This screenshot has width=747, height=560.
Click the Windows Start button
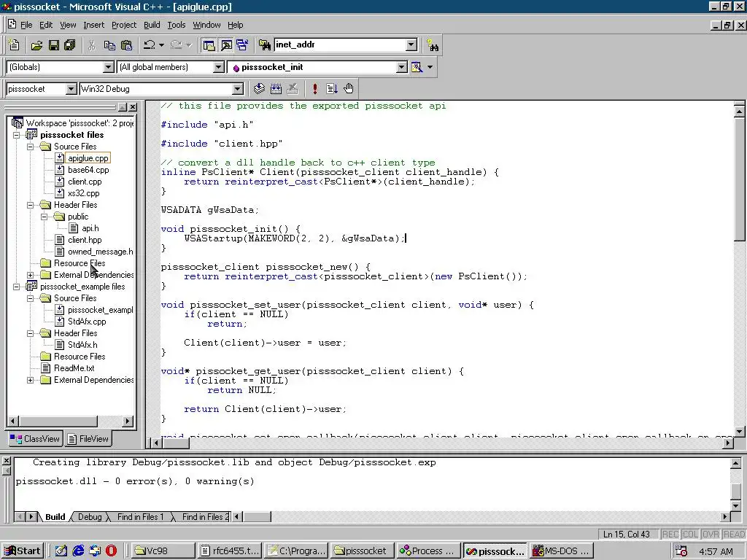pos(23,551)
